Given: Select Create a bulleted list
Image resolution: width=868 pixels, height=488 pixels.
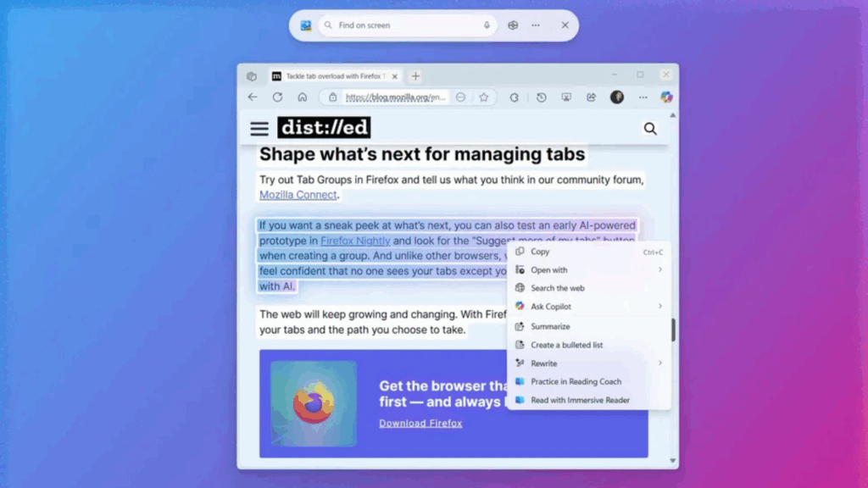Looking at the screenshot, I should (589, 345).
